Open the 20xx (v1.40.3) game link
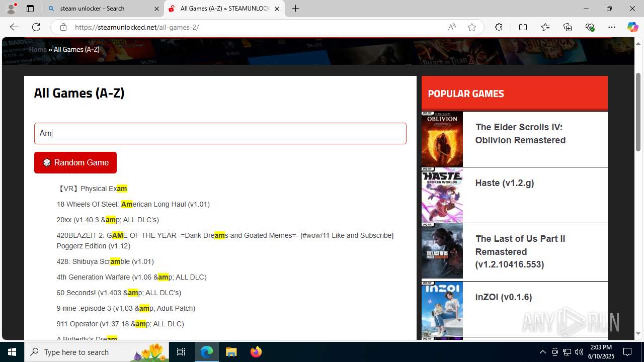The width and height of the screenshot is (644, 362). click(x=108, y=220)
